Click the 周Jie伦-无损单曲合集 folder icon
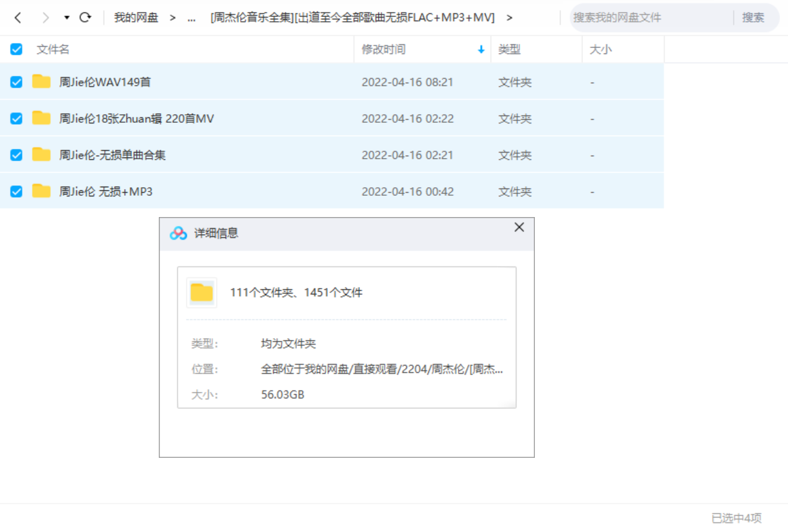The width and height of the screenshot is (788, 532). coord(41,154)
